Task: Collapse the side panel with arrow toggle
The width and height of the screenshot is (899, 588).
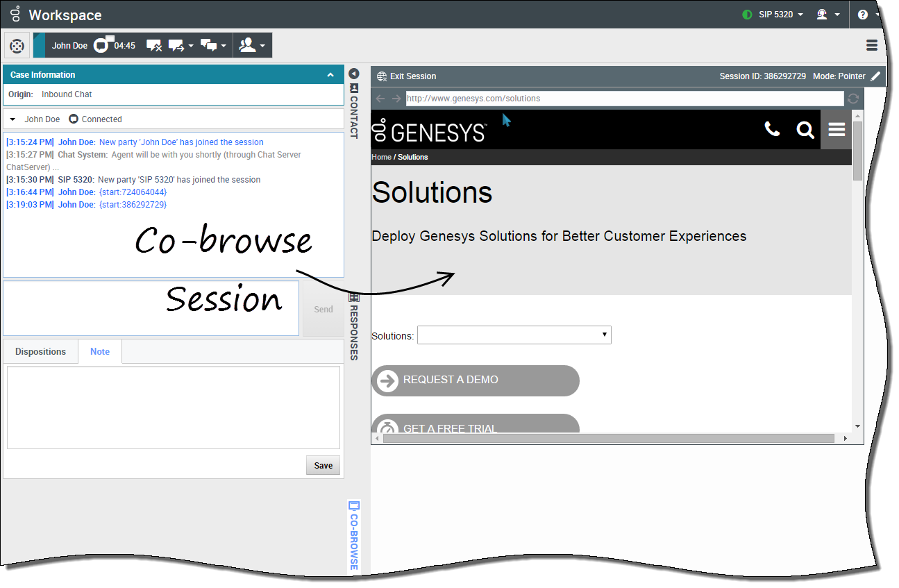Action: coord(354,74)
